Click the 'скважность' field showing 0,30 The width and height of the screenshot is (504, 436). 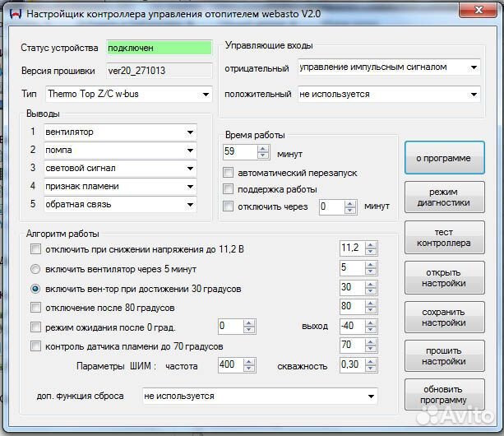point(353,365)
